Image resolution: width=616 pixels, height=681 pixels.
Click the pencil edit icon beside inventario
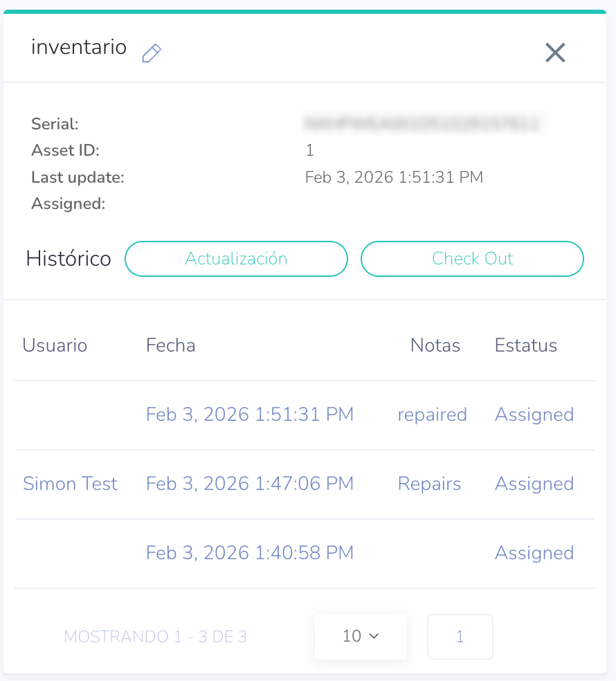click(x=151, y=53)
